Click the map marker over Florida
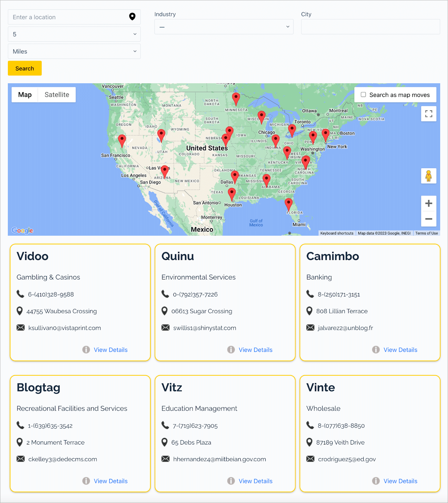The image size is (448, 503). click(x=288, y=204)
